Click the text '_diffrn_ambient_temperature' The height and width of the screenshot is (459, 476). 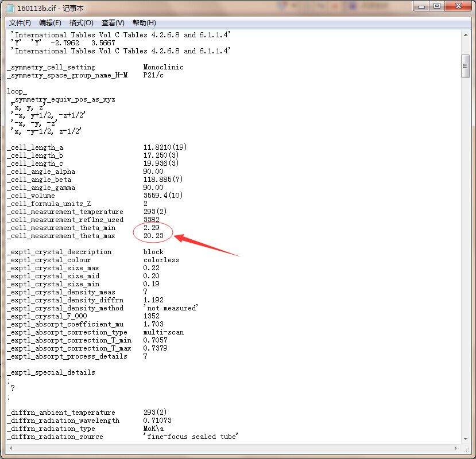(61, 413)
